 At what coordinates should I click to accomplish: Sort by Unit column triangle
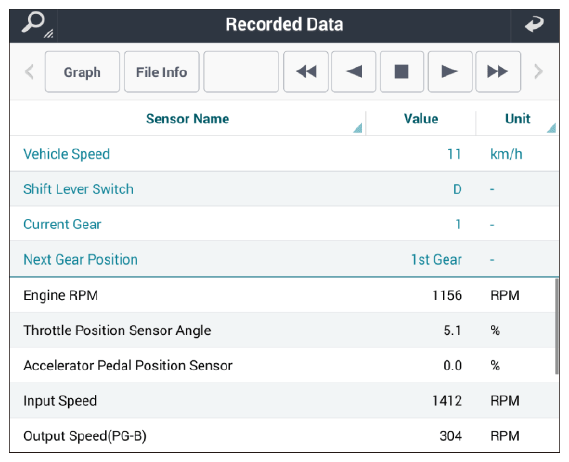click(x=552, y=128)
